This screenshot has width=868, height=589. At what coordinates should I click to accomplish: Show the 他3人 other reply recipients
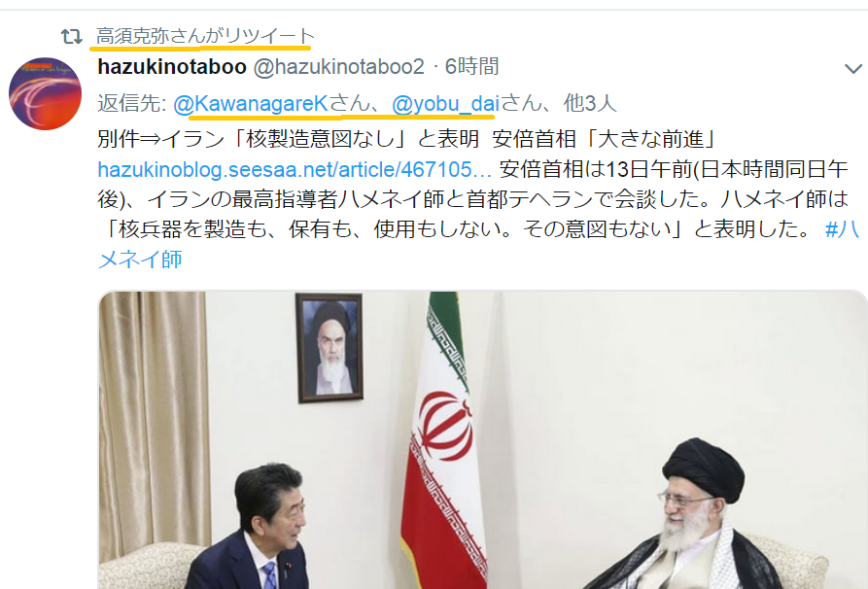590,104
